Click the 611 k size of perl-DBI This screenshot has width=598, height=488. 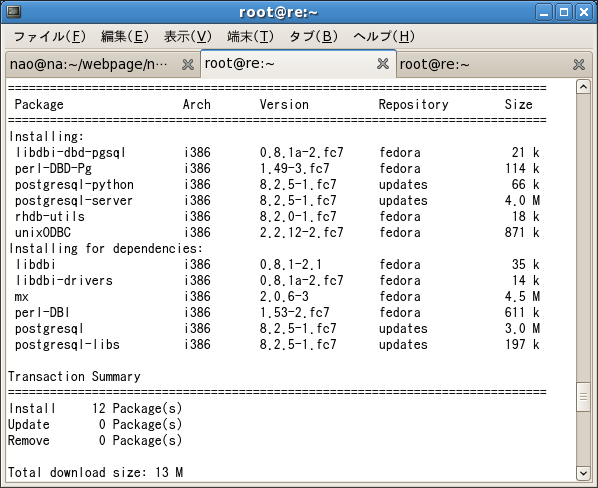(522, 313)
